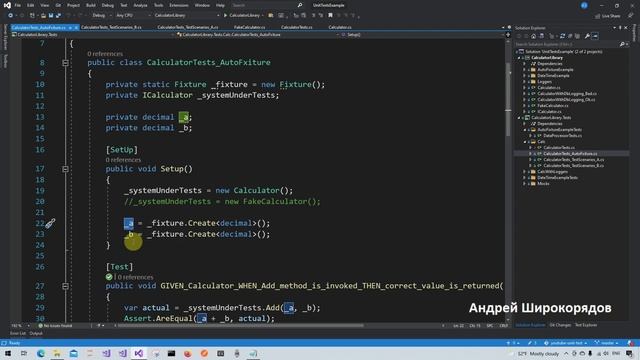Switch to FakeCalculator.cs tab
This screenshot has width=640, height=360.
249,27
